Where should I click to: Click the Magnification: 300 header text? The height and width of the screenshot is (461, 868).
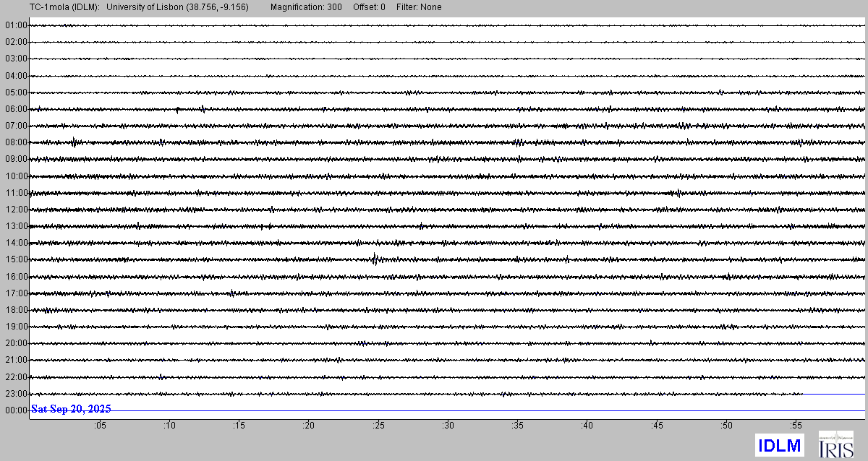click(306, 7)
